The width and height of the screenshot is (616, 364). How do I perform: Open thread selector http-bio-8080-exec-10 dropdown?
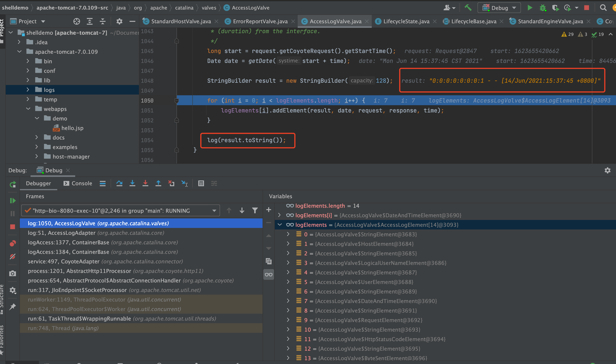click(x=120, y=210)
